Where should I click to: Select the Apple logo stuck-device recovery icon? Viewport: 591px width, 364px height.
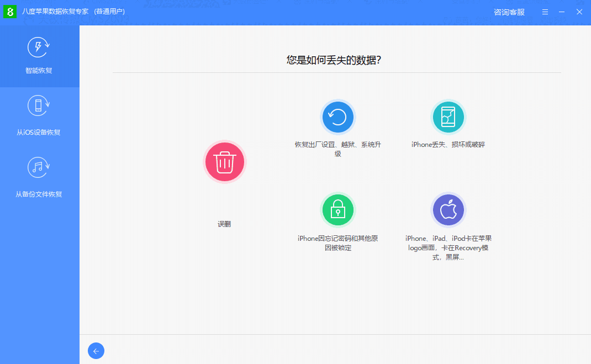448,209
